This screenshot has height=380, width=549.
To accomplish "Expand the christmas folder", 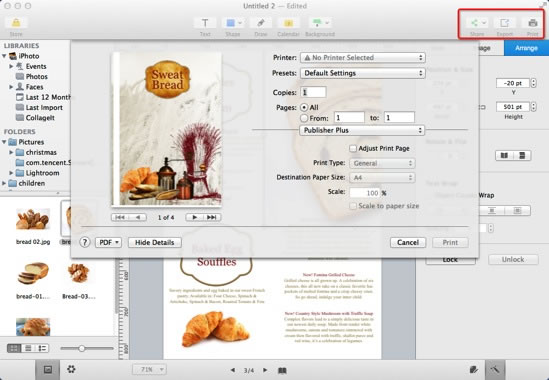I will click(x=11, y=152).
